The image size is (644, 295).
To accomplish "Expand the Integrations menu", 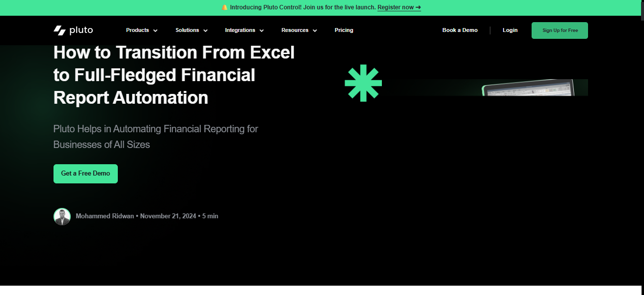I will 244,30.
